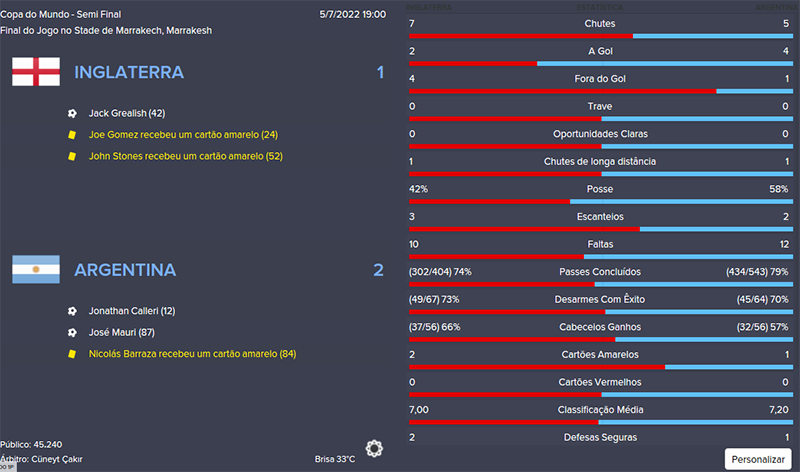Click the England flag icon
Image resolution: width=800 pixels, height=472 pixels.
[35, 72]
